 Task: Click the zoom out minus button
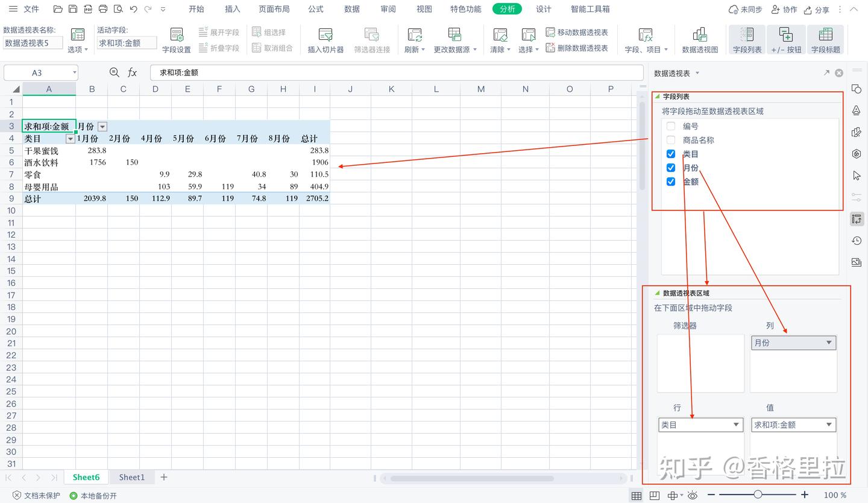(712, 495)
